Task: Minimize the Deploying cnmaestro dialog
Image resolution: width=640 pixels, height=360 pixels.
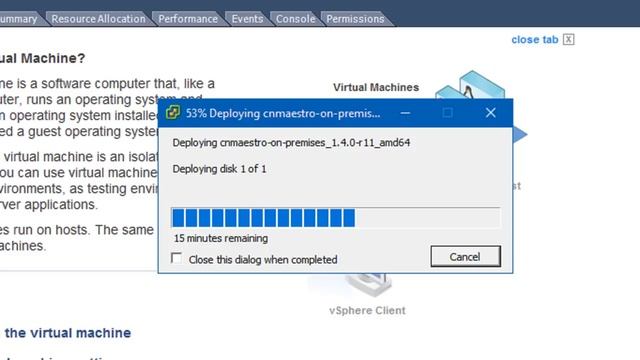Action: point(405,113)
